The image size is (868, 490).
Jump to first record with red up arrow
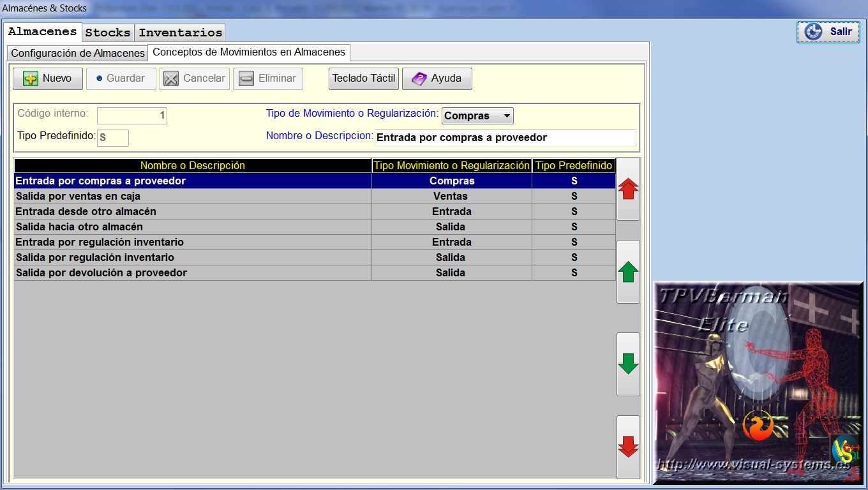(x=628, y=189)
